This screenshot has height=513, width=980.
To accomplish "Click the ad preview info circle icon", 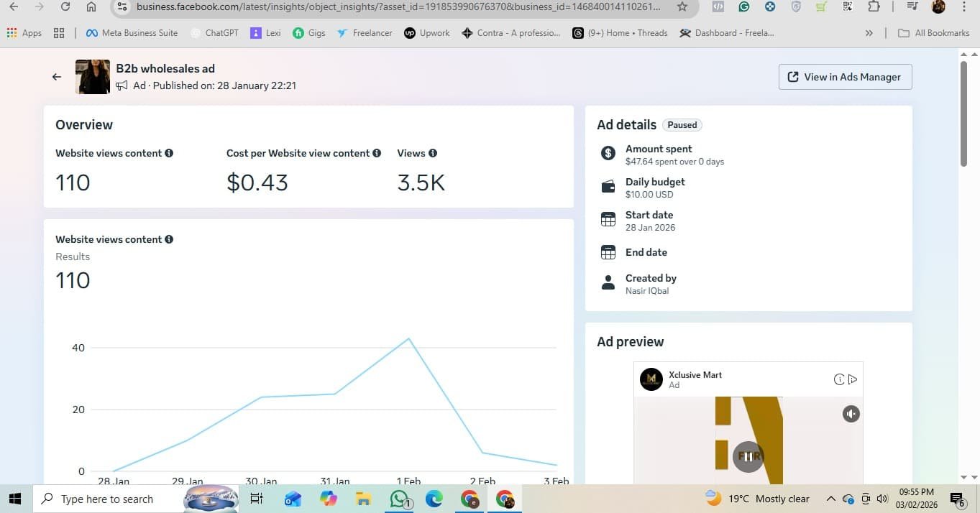I will click(839, 379).
